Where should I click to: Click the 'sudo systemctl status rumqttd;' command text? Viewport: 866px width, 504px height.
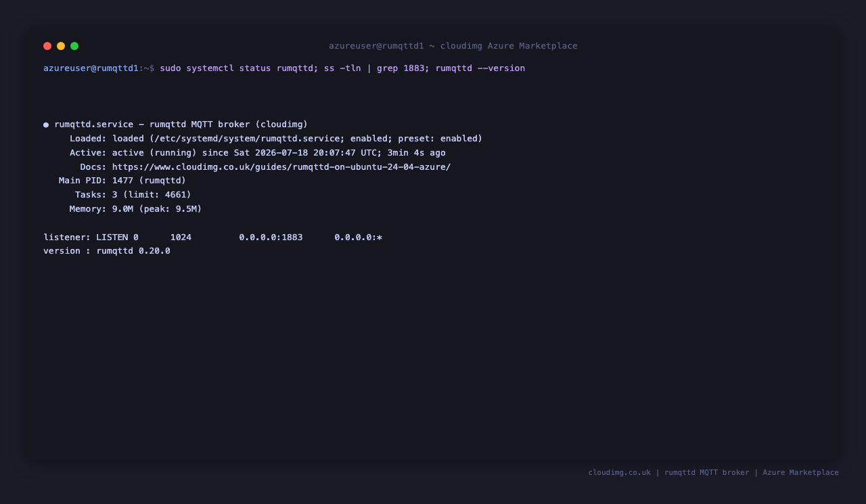[239, 68]
